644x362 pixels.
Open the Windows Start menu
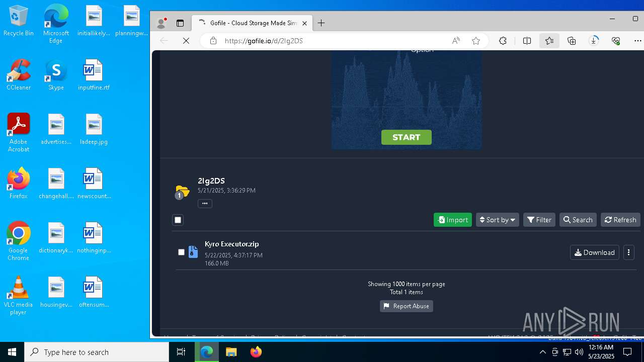pyautogui.click(x=12, y=352)
